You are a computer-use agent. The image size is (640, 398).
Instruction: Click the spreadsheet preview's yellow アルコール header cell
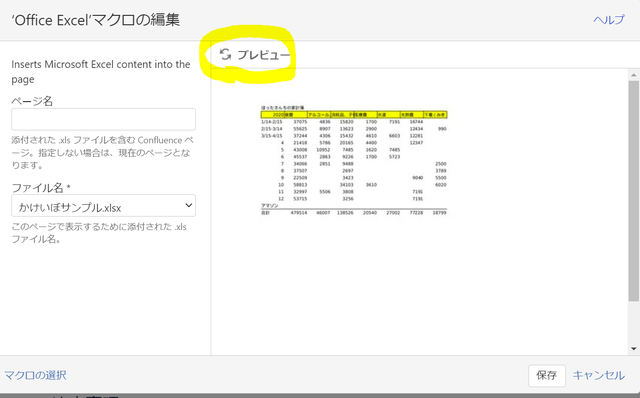coord(319,115)
